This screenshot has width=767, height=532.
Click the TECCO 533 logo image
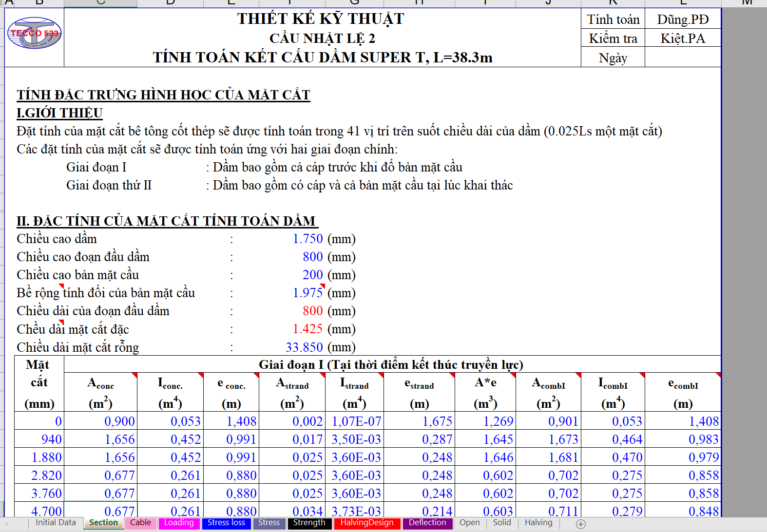35,33
